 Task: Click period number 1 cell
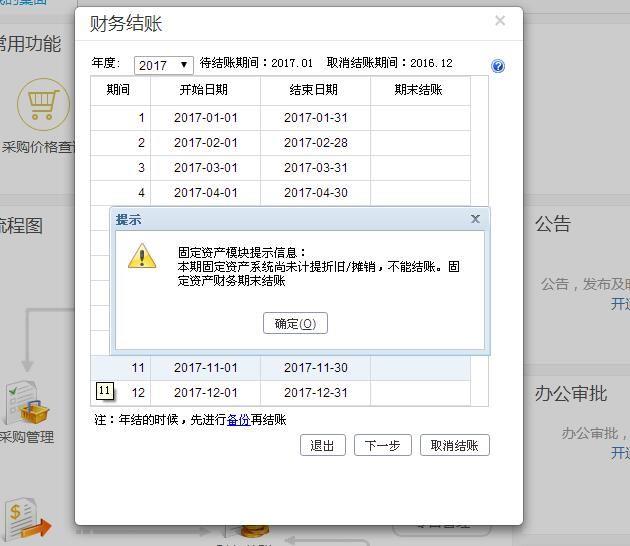(120, 118)
